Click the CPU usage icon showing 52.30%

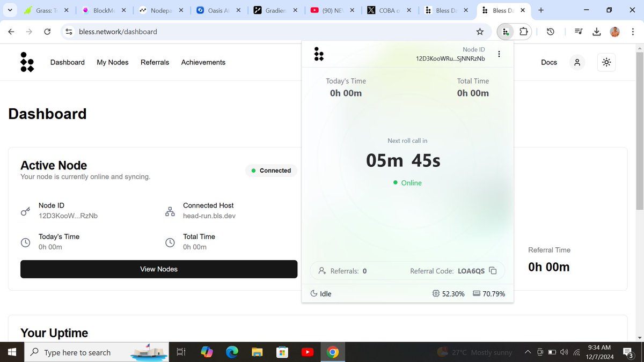coord(435,293)
